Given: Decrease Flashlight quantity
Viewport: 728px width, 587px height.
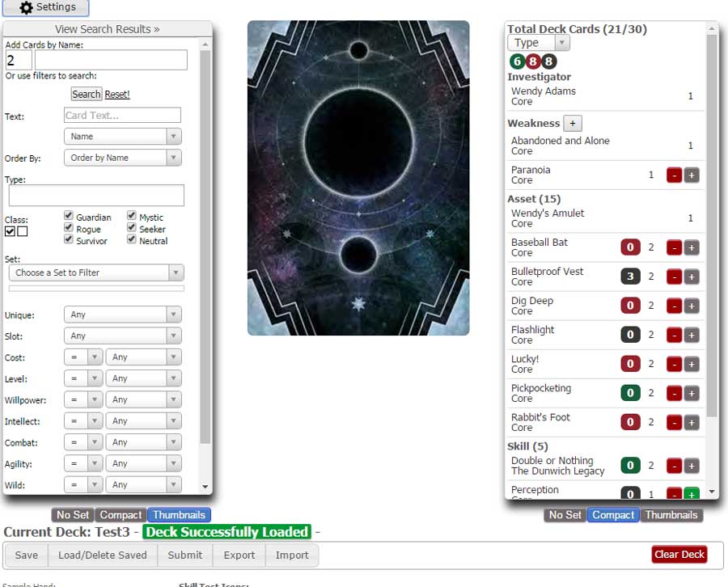Looking at the screenshot, I should point(674,335).
